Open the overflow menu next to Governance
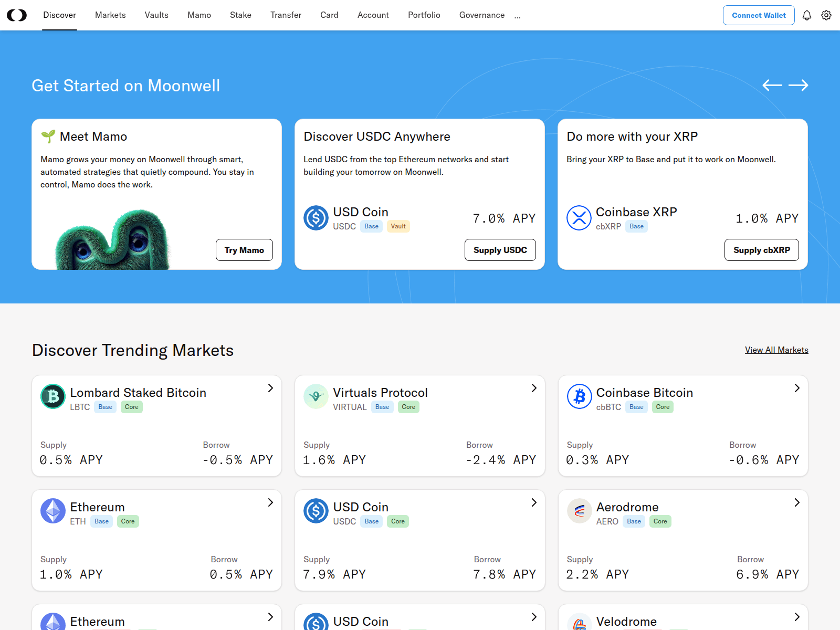 coord(518,16)
